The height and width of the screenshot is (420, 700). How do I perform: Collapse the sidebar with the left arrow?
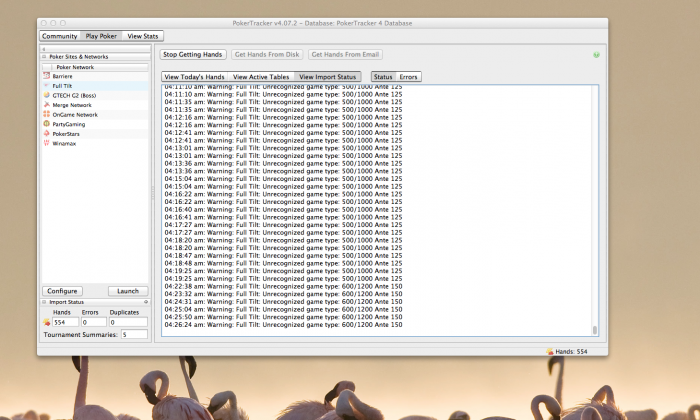[44, 49]
